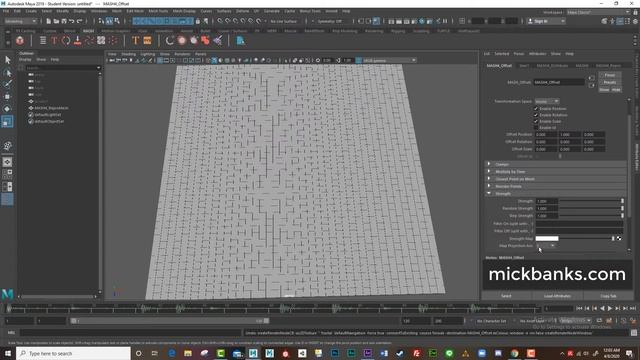640x360 pixels.
Task: Click the white Strength Map color swatch
Action: click(x=547, y=238)
